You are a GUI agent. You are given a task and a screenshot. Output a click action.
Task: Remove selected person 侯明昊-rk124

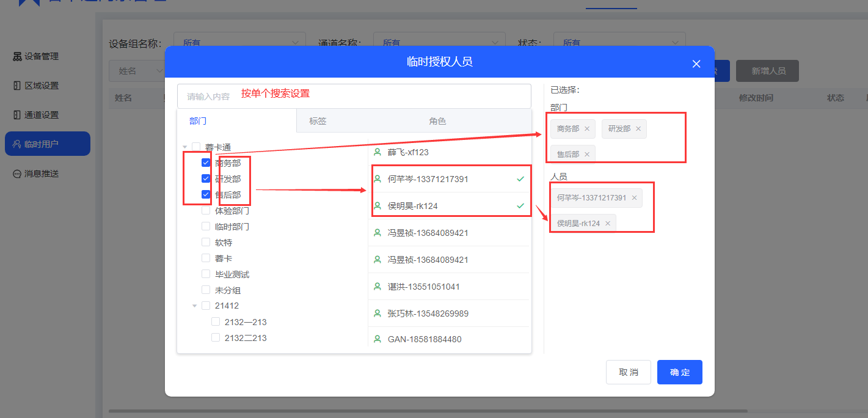click(608, 224)
